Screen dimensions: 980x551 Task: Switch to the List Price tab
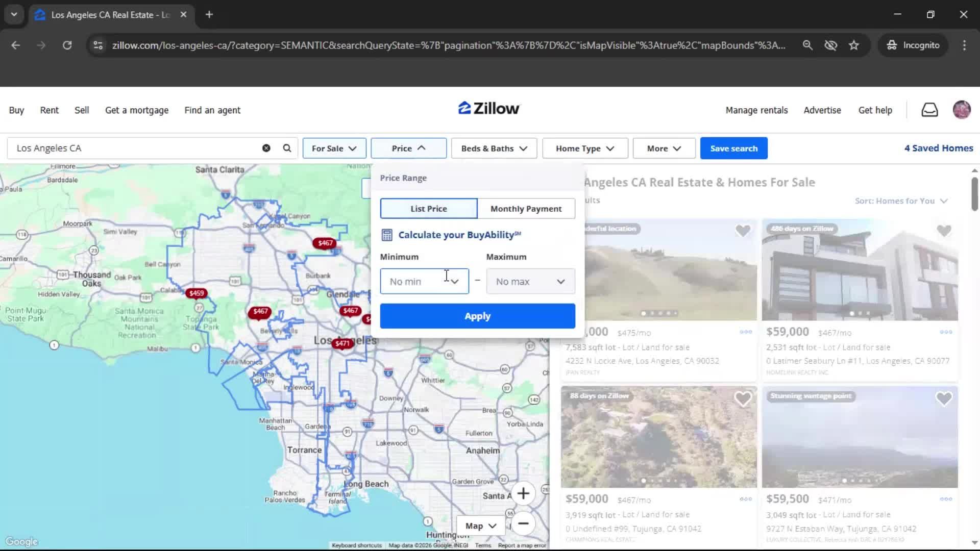[x=428, y=208]
